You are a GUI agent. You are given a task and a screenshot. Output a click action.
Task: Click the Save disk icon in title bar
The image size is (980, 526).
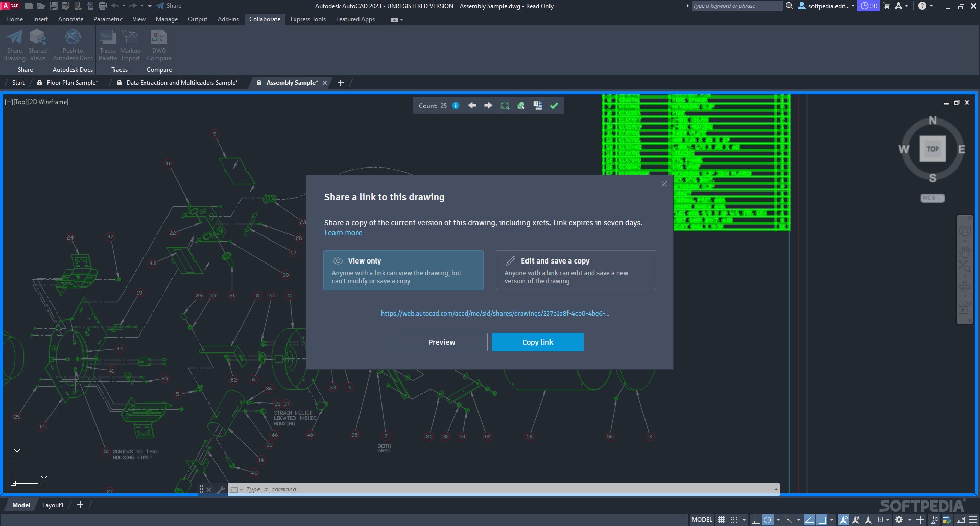[53, 6]
